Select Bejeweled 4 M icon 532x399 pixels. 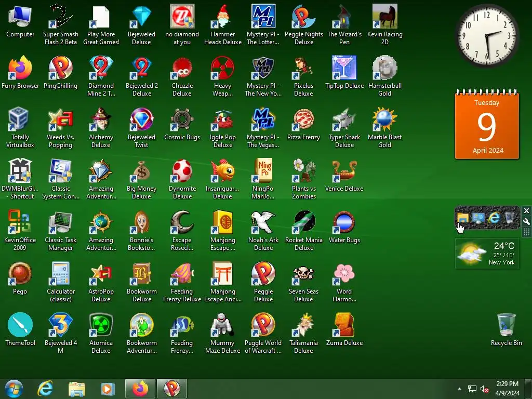click(x=60, y=325)
